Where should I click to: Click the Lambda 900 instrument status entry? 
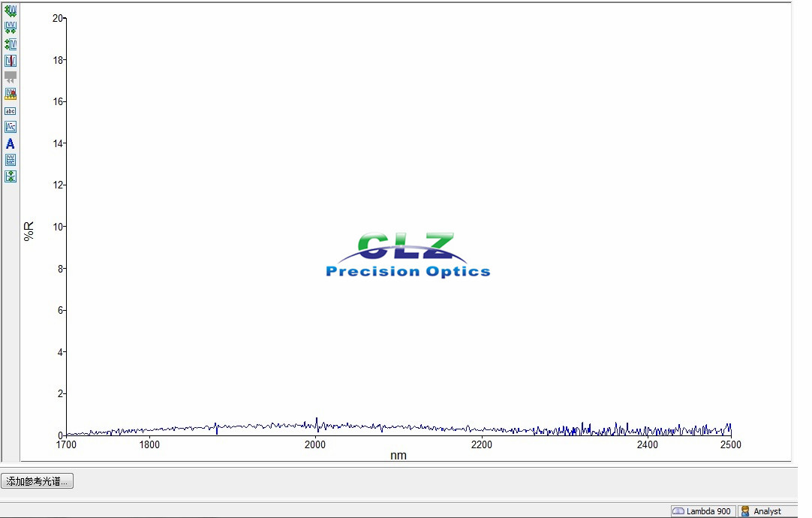pos(704,511)
